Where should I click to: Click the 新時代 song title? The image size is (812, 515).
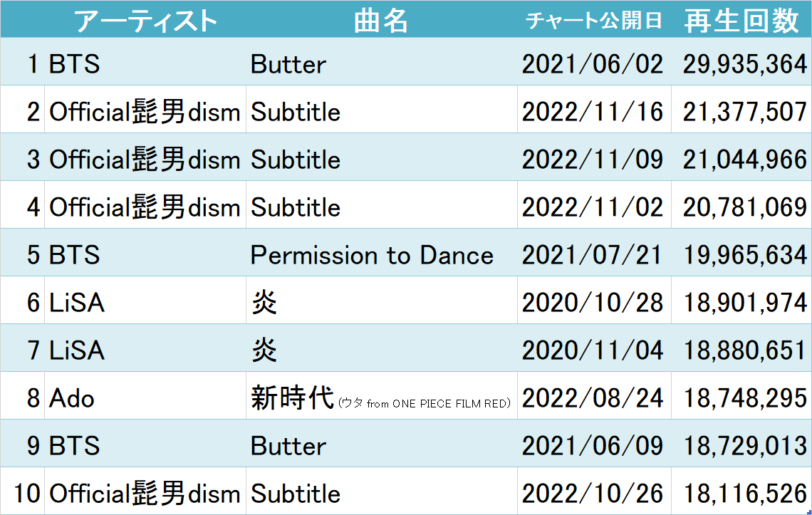[x=292, y=398]
